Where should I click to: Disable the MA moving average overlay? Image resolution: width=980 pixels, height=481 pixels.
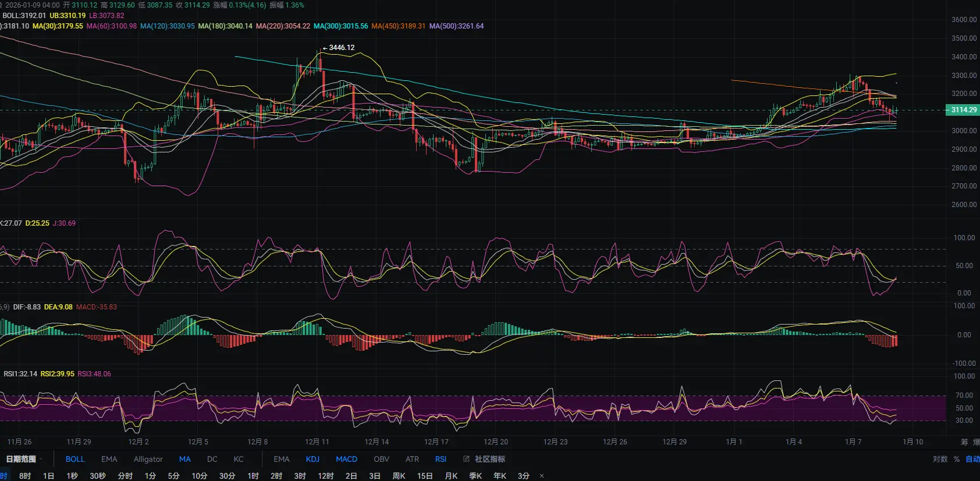(x=184, y=459)
